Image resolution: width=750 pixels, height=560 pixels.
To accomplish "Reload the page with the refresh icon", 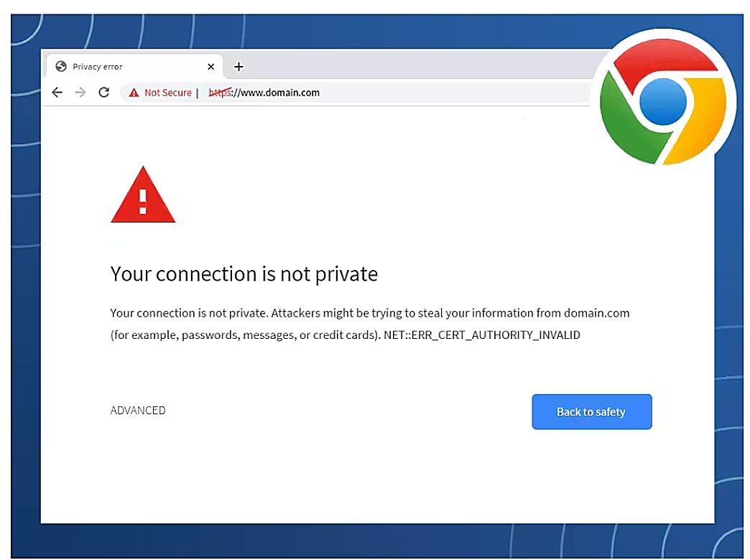I will pyautogui.click(x=103, y=93).
